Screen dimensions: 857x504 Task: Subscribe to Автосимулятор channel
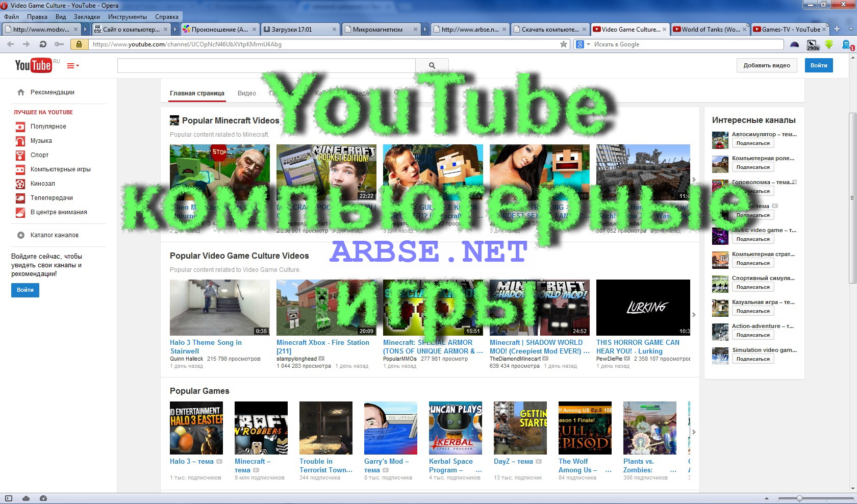point(753,143)
